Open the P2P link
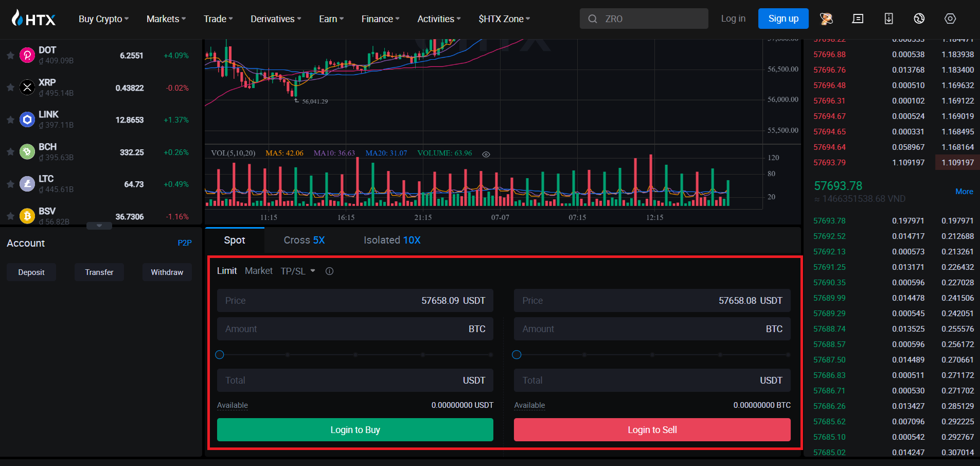Image resolution: width=980 pixels, height=466 pixels. click(185, 243)
